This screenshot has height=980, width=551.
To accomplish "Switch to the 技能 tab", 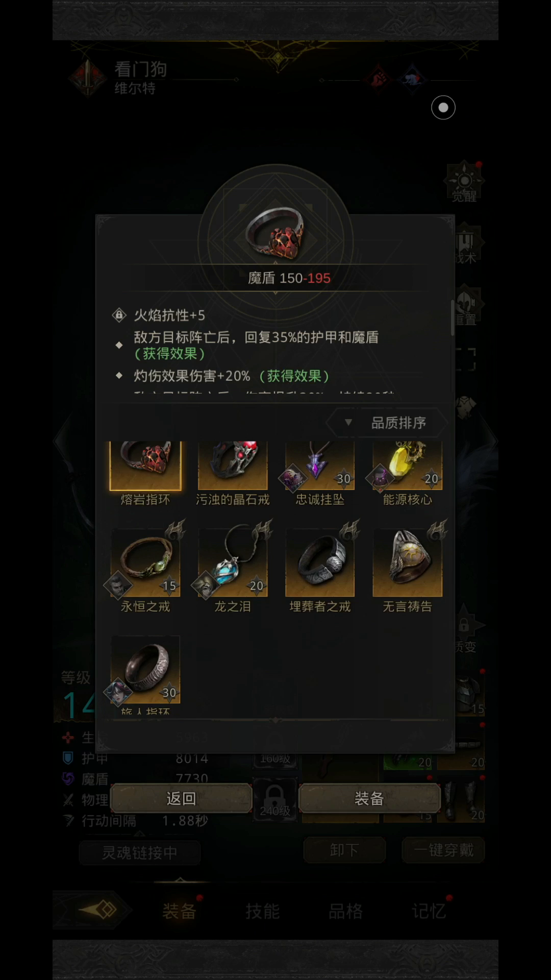I will (x=263, y=911).
